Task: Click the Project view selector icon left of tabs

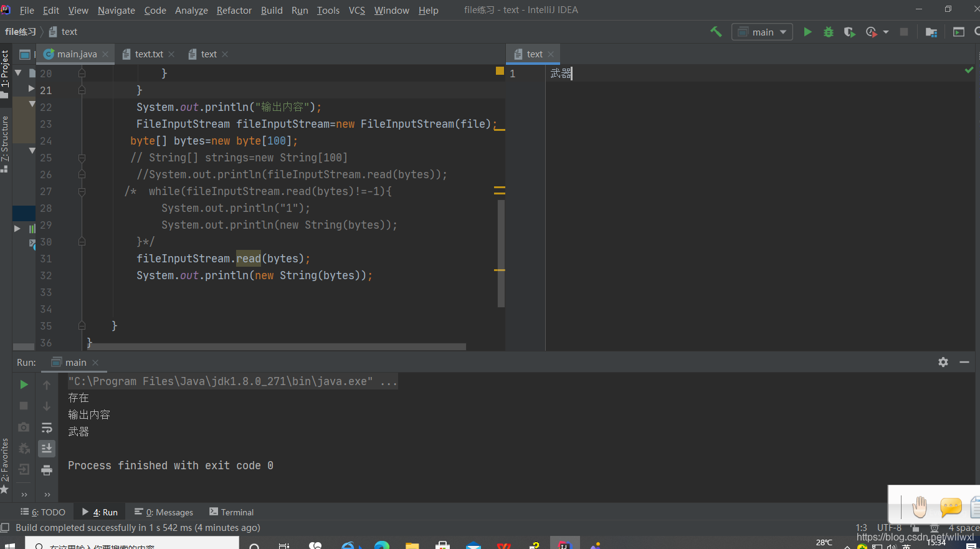Action: (x=25, y=54)
